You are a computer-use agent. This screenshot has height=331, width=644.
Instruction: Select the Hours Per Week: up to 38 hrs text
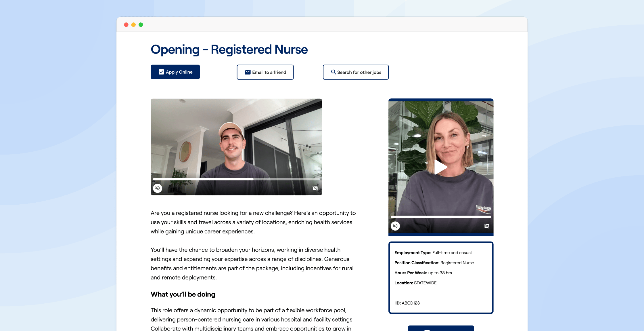pyautogui.click(x=423, y=273)
